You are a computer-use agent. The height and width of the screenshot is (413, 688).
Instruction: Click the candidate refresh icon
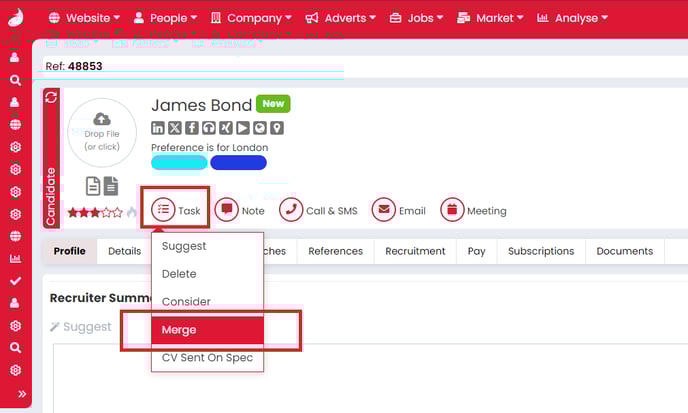point(51,98)
